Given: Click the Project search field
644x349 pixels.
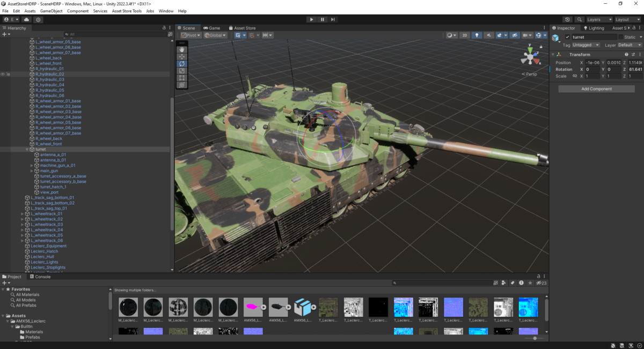Looking at the screenshot, I should pos(442,283).
